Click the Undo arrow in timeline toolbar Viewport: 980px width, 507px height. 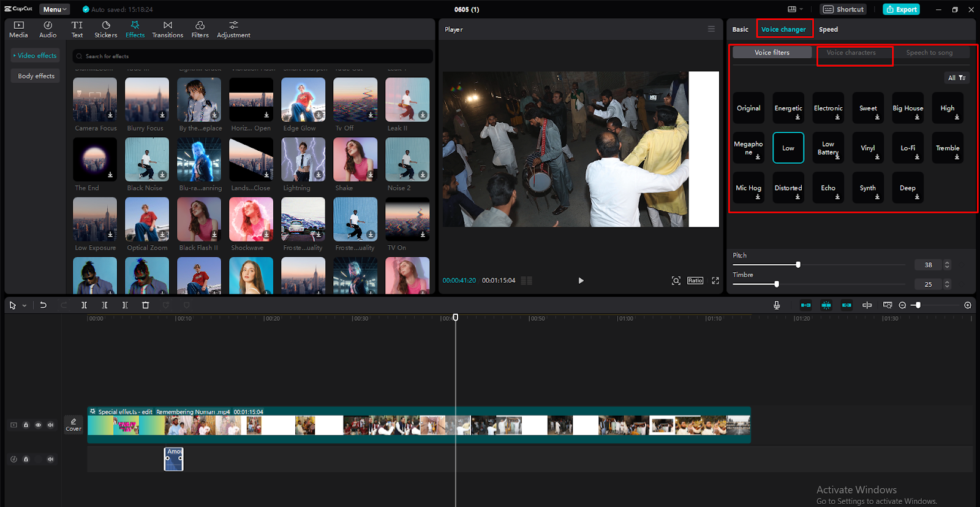(43, 305)
